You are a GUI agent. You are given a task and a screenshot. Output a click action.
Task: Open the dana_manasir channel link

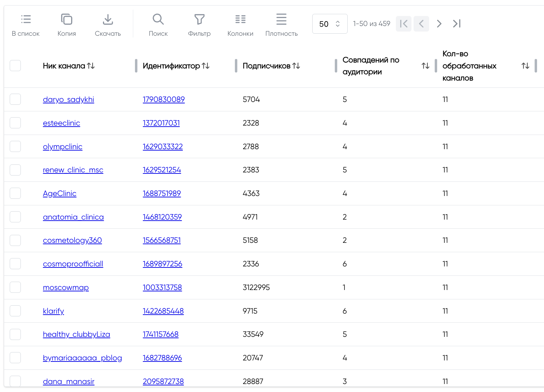click(x=69, y=382)
